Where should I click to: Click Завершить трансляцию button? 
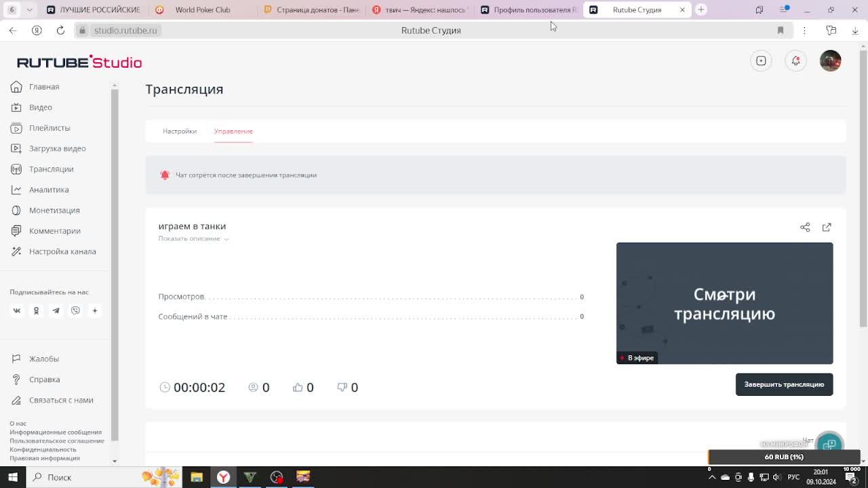(x=784, y=384)
